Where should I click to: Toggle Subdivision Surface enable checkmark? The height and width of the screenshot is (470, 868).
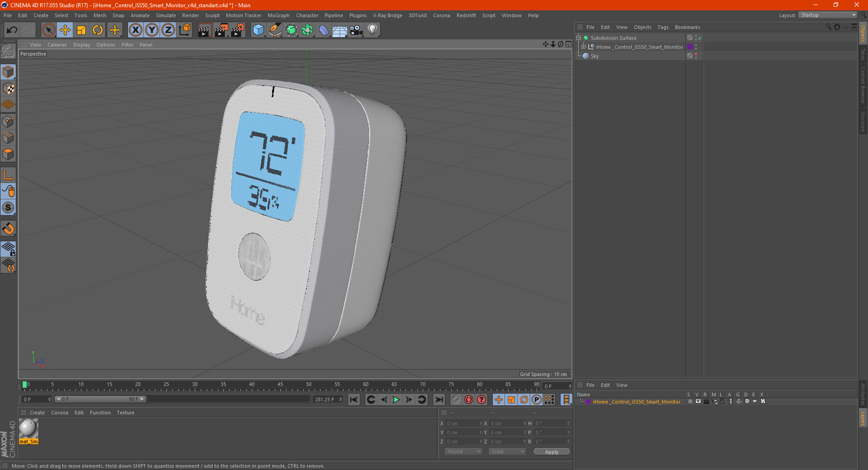tap(700, 38)
